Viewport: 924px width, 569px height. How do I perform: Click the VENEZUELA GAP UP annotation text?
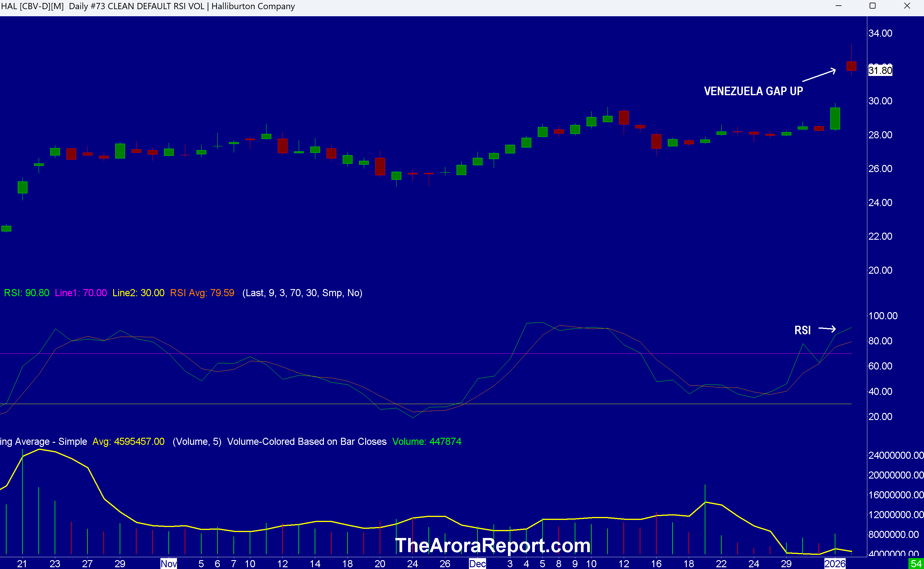pyautogui.click(x=753, y=91)
